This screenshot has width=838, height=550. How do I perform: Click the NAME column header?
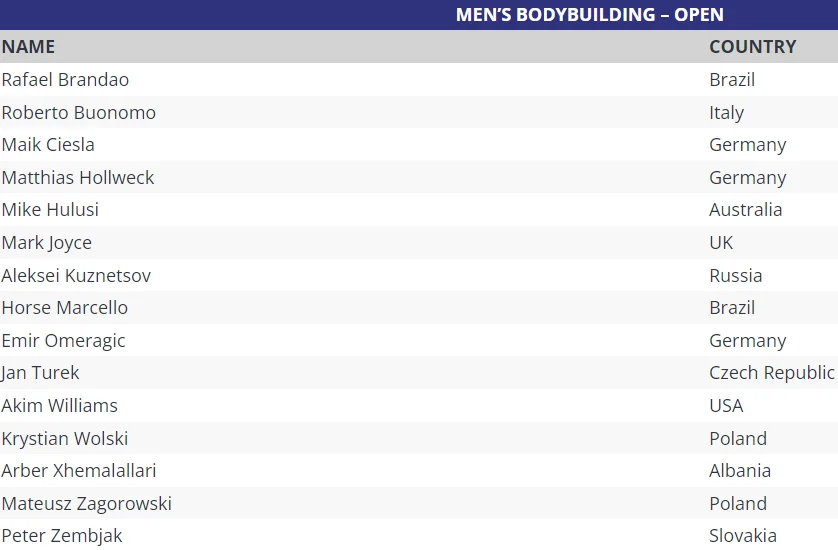coord(28,47)
